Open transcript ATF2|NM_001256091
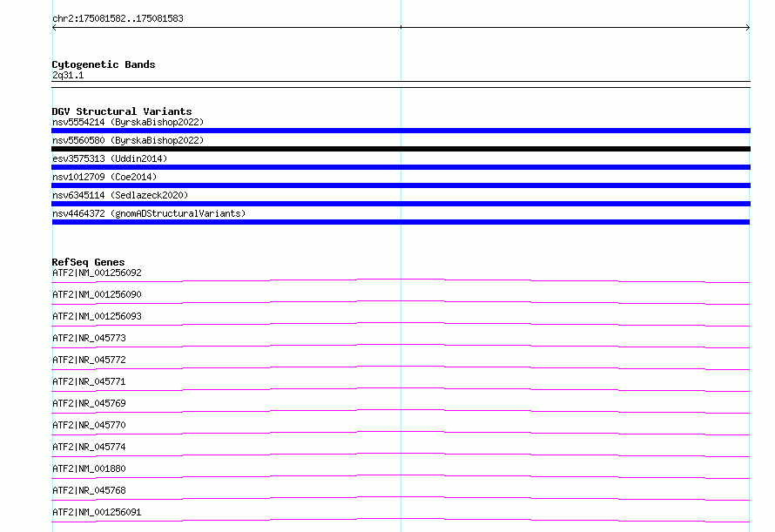The height and width of the screenshot is (532, 775). pos(97,512)
